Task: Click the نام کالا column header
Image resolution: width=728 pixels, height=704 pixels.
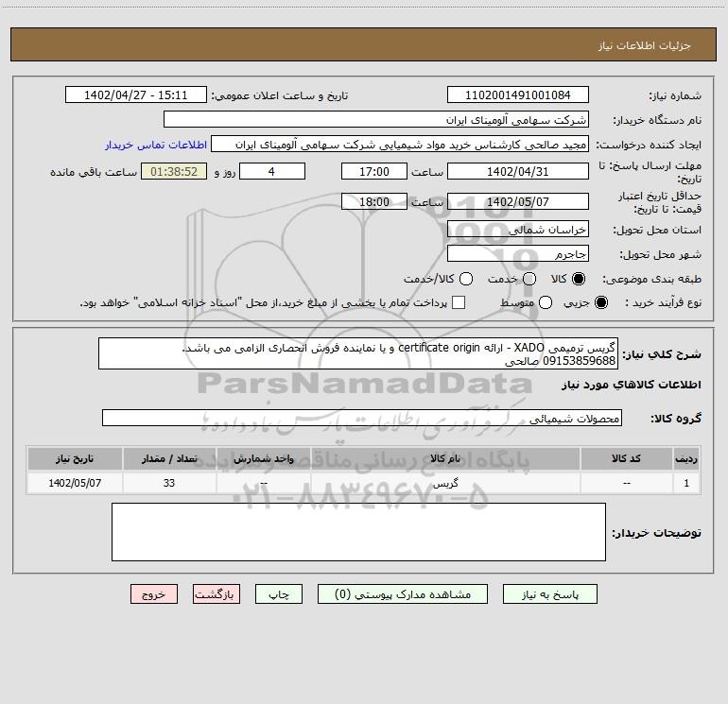Action: pos(445,458)
